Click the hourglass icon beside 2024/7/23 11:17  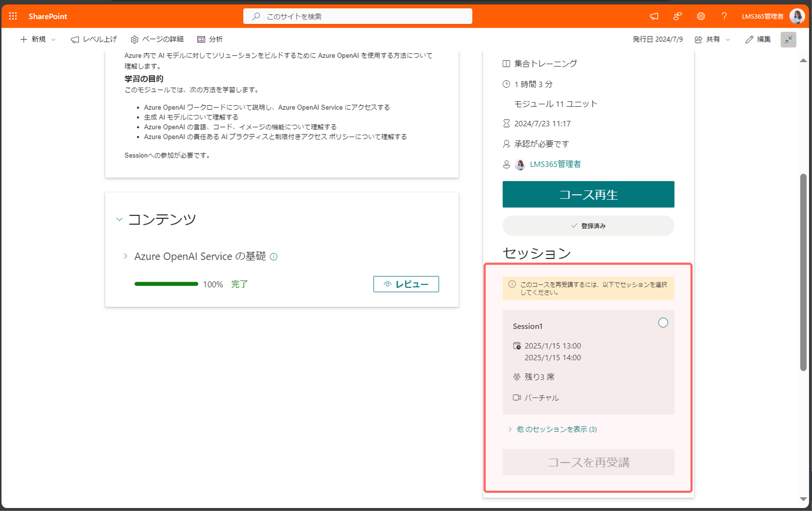pyautogui.click(x=506, y=123)
